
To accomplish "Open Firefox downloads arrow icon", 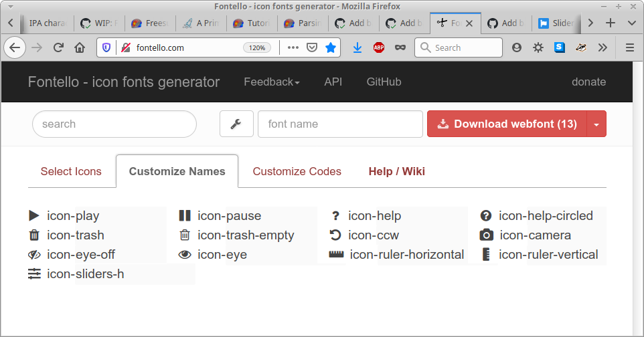I will 357,48.
